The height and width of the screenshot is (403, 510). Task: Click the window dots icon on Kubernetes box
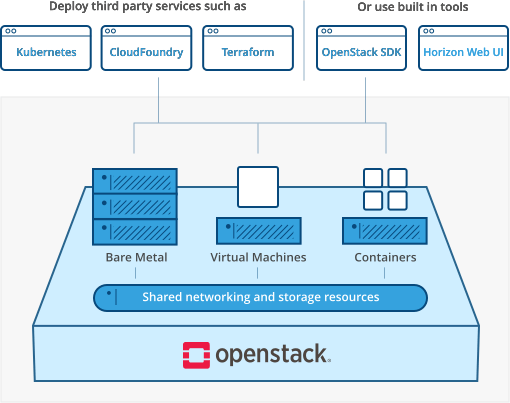(x=11, y=31)
